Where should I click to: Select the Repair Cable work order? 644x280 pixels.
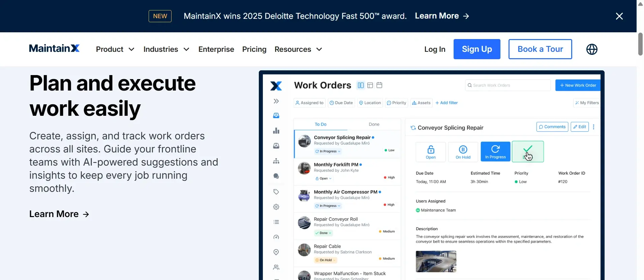tap(347, 253)
